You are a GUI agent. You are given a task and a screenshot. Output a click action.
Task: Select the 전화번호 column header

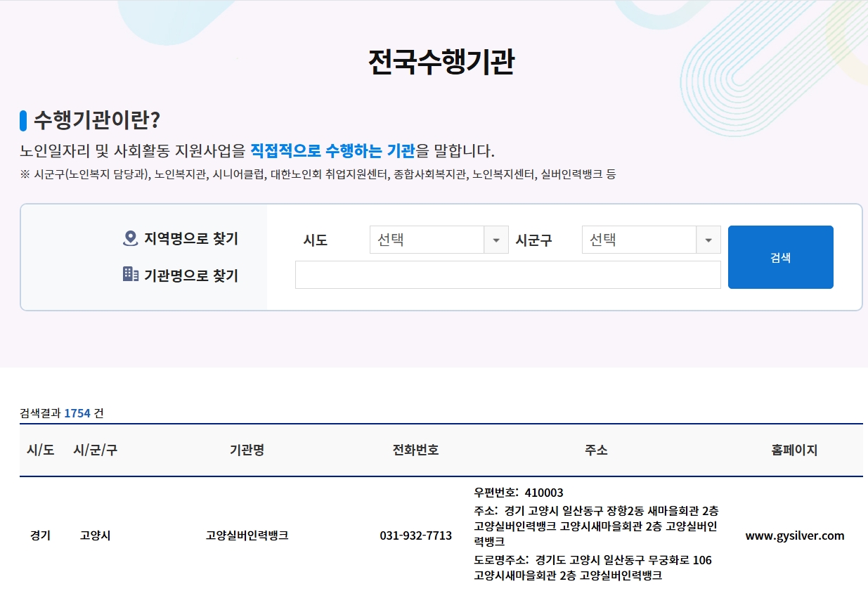click(415, 451)
